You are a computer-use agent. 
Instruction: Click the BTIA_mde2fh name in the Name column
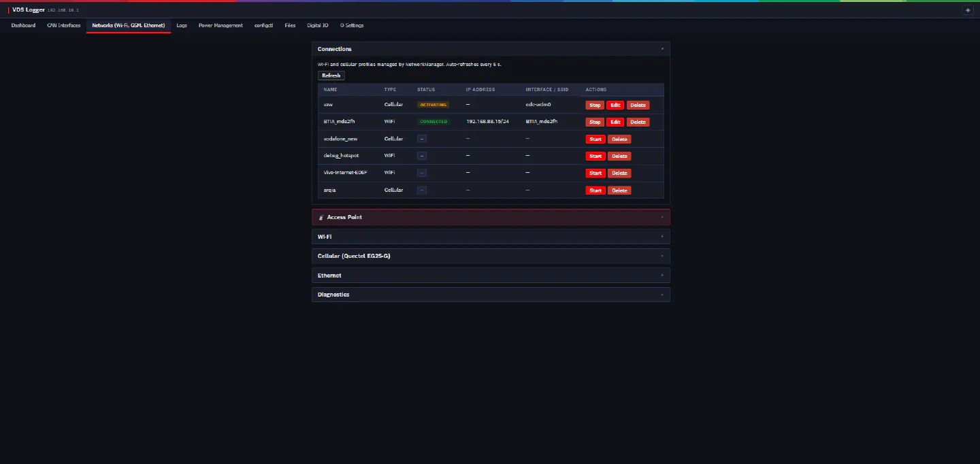coord(339,121)
